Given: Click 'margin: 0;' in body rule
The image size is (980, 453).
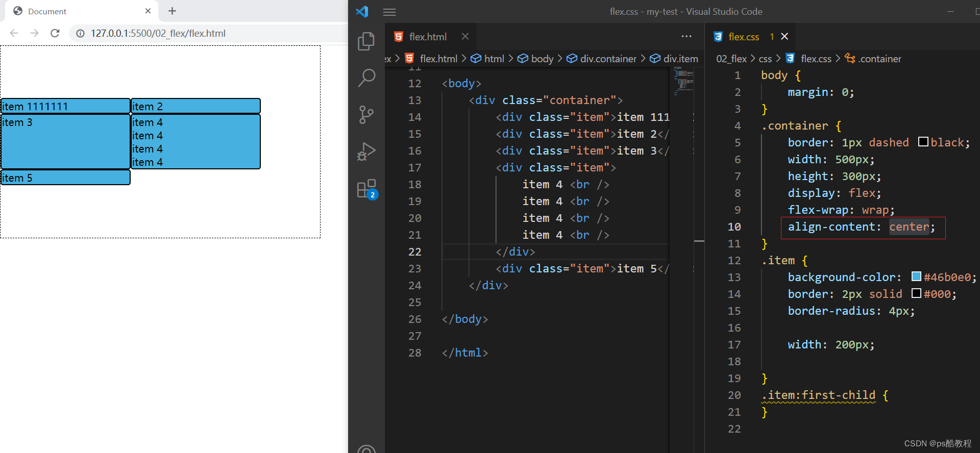Looking at the screenshot, I should pyautogui.click(x=821, y=92).
